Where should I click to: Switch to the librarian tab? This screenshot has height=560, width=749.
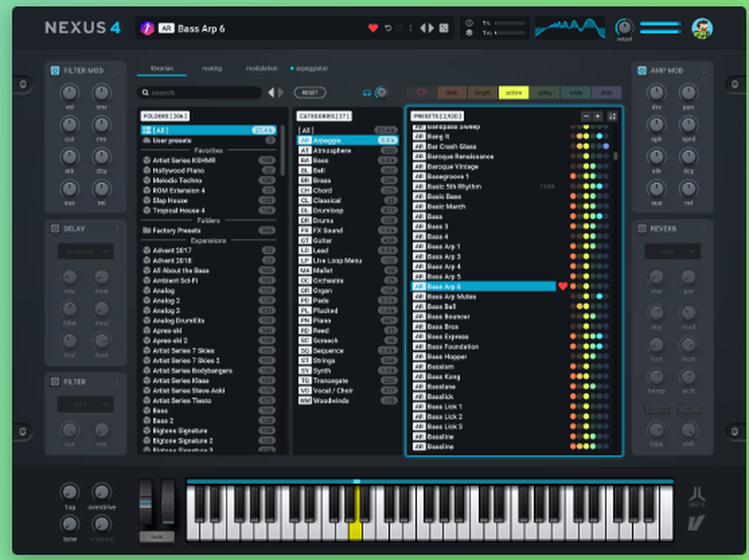[162, 68]
